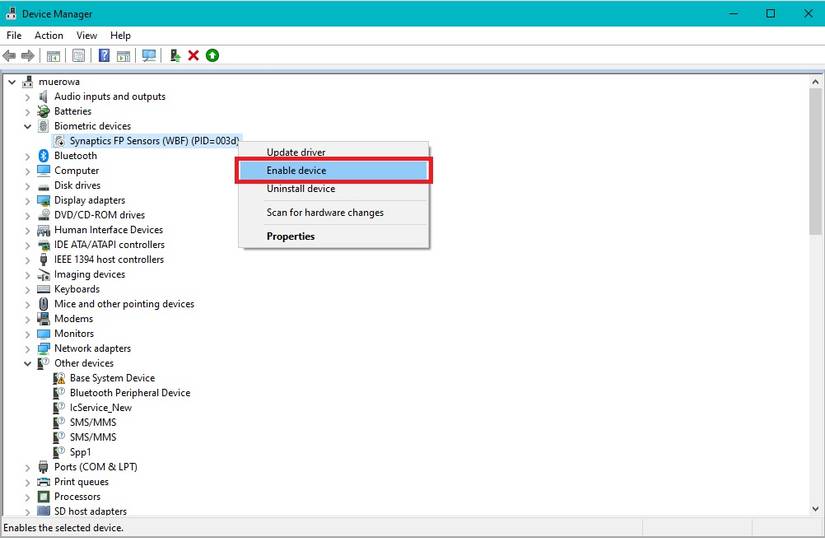The image size is (825, 538).
Task: Click the Base System Device warning icon
Action: coord(59,378)
